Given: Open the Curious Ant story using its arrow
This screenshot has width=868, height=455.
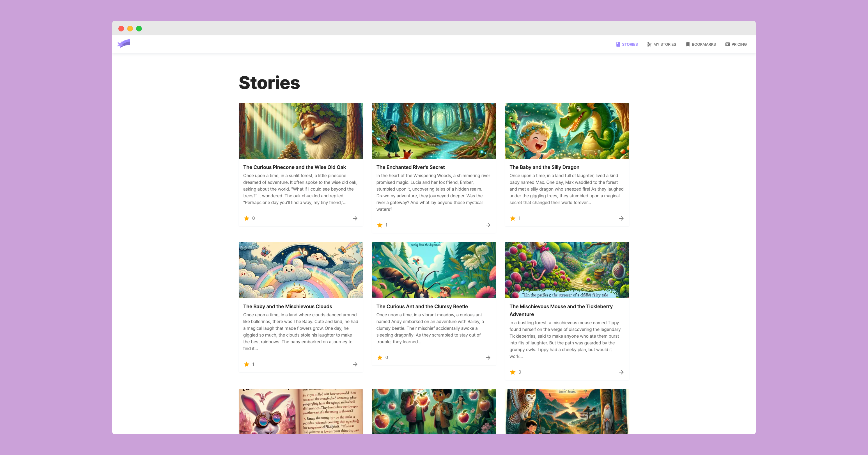Looking at the screenshot, I should coord(488,358).
